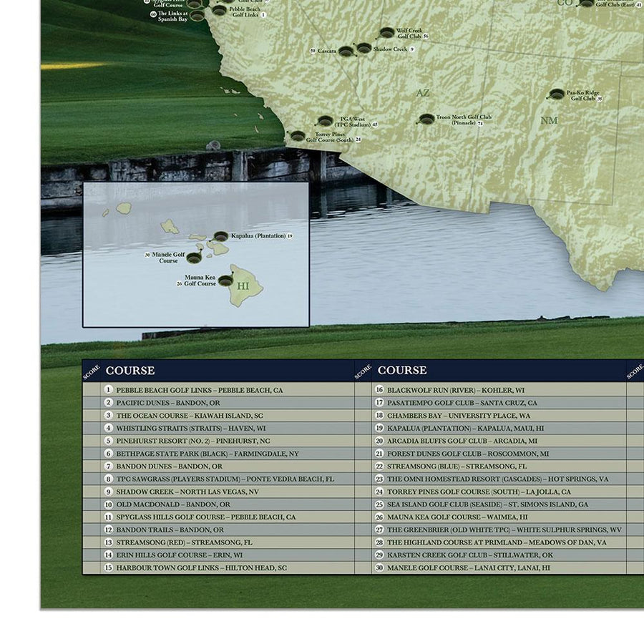Select TPC Sawgrass (Players Stadium) row
Image resolution: width=644 pixels, height=644 pixels.
click(x=218, y=479)
